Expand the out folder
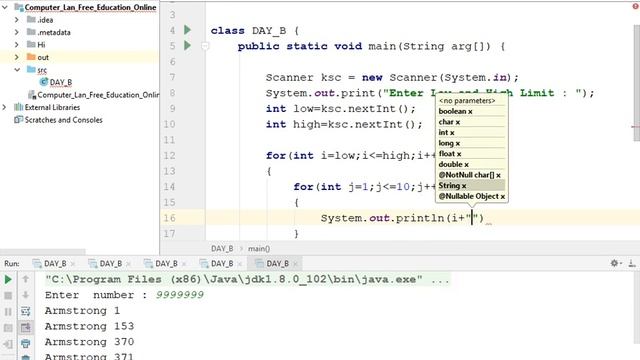The height and width of the screenshot is (360, 640). 17,57
